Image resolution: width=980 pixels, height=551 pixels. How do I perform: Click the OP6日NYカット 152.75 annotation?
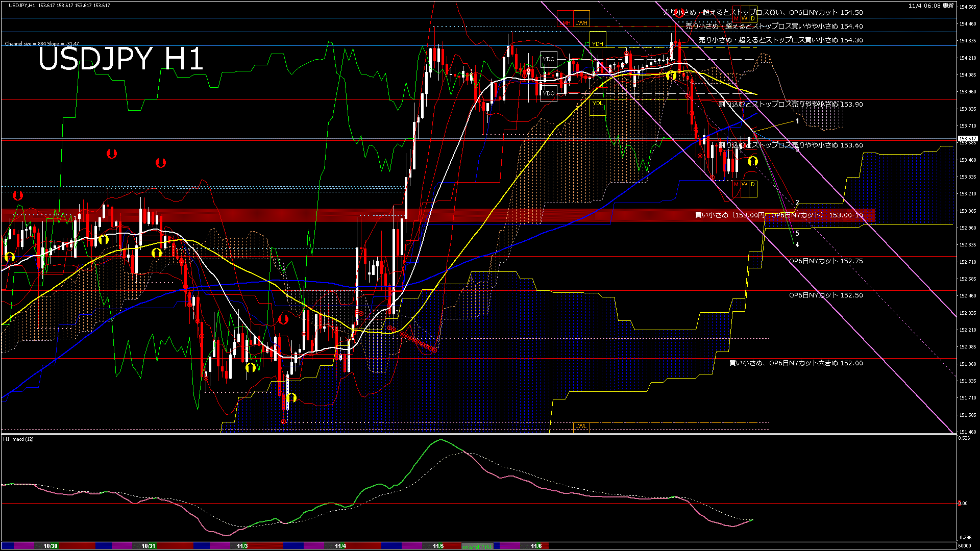pyautogui.click(x=825, y=261)
